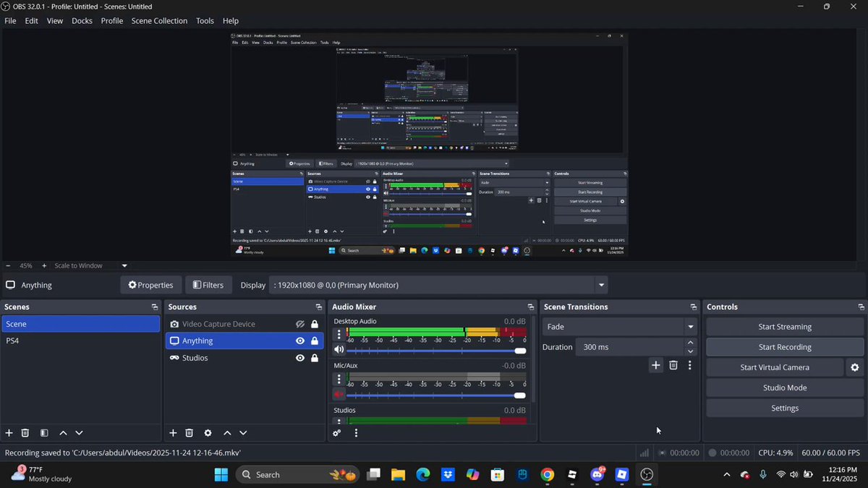Open File Explorer from the taskbar
The image size is (868, 488).
(x=398, y=474)
